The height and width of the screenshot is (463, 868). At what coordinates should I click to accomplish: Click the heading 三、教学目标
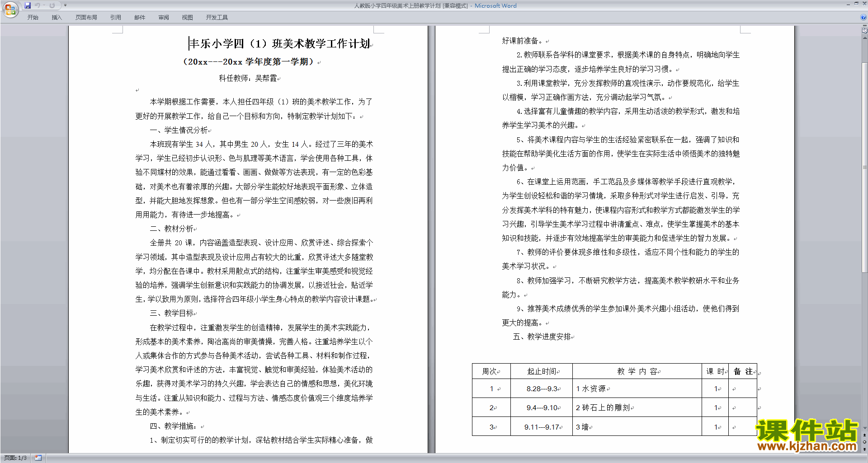[171, 313]
